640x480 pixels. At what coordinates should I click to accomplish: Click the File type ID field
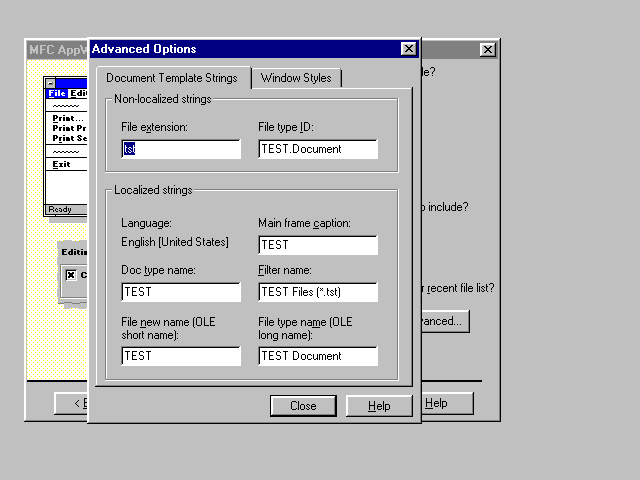(317, 149)
